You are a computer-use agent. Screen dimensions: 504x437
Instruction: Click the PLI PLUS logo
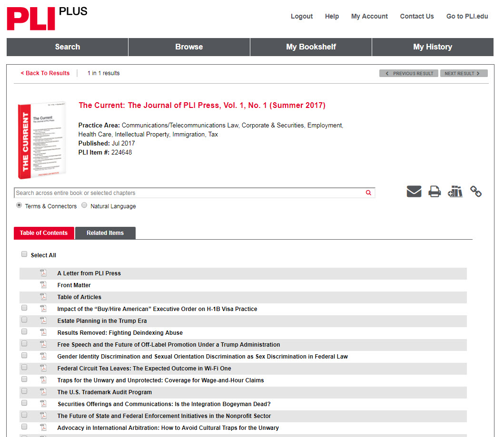(x=47, y=18)
